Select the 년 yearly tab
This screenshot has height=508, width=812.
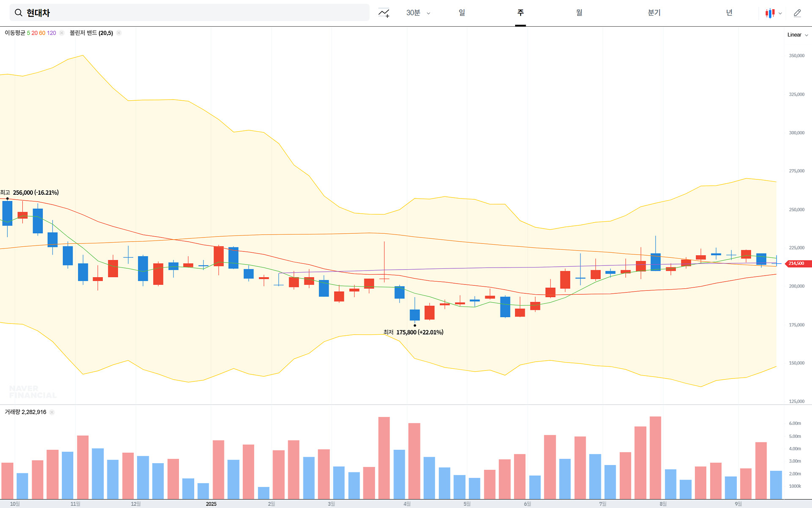pos(729,13)
